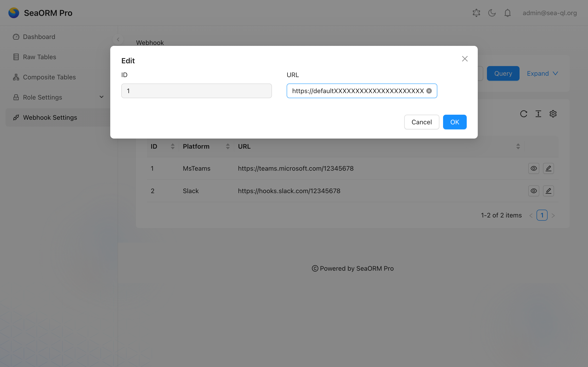Image resolution: width=588 pixels, height=367 pixels.
Task: Open the table density icon
Action: click(x=538, y=114)
